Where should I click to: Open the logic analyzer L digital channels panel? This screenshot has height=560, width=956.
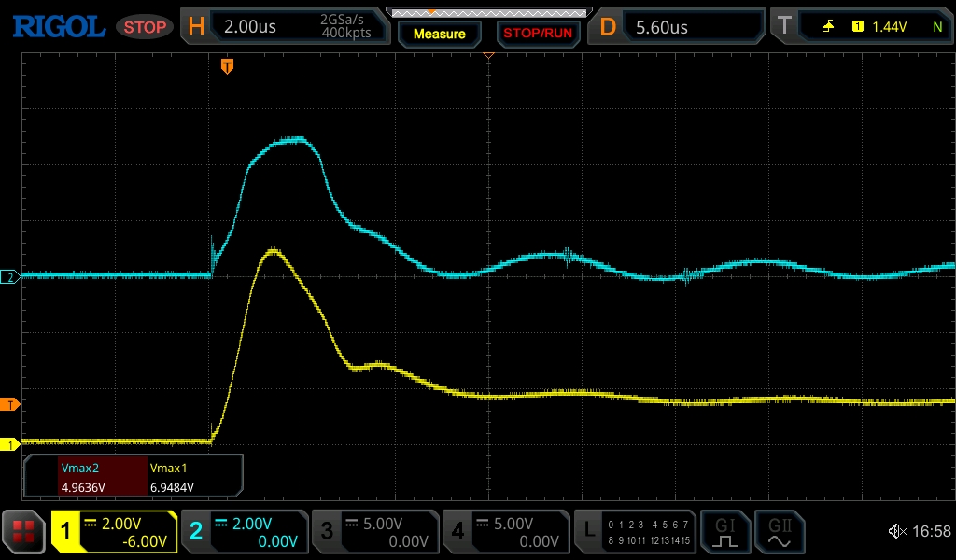click(637, 532)
